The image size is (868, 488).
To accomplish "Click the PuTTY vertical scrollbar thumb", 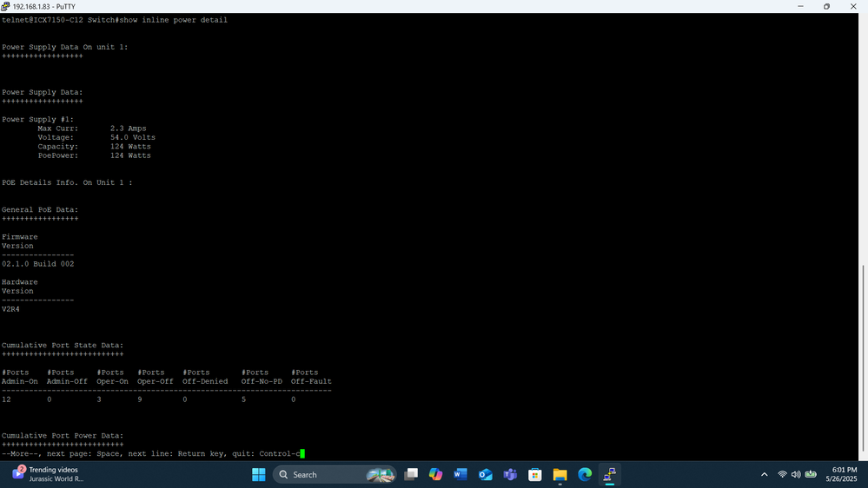I will (x=863, y=359).
